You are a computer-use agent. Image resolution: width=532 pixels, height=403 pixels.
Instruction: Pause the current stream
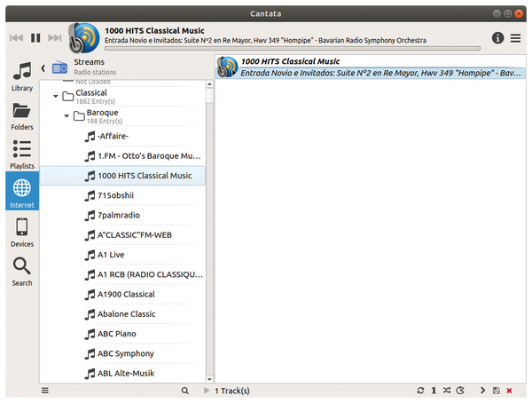[35, 37]
